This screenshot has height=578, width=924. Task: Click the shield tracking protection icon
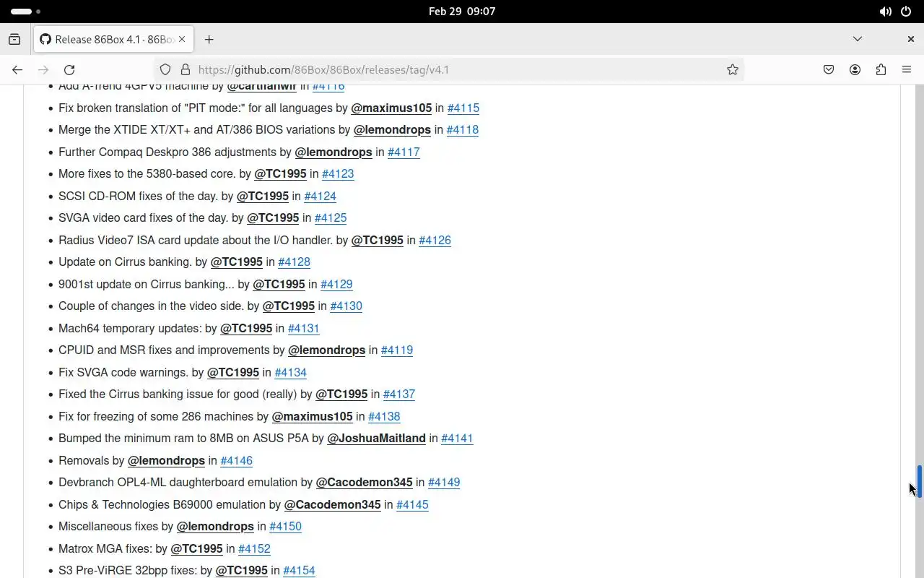[x=165, y=69]
